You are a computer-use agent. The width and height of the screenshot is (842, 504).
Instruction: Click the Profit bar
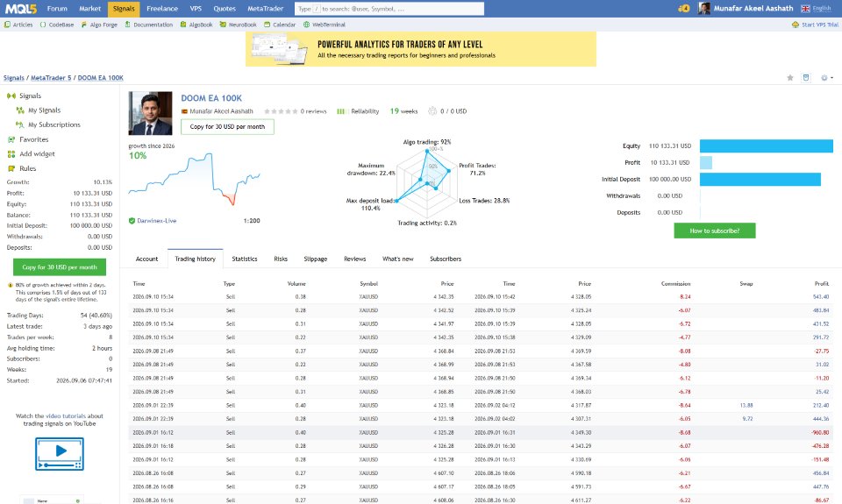tap(706, 163)
